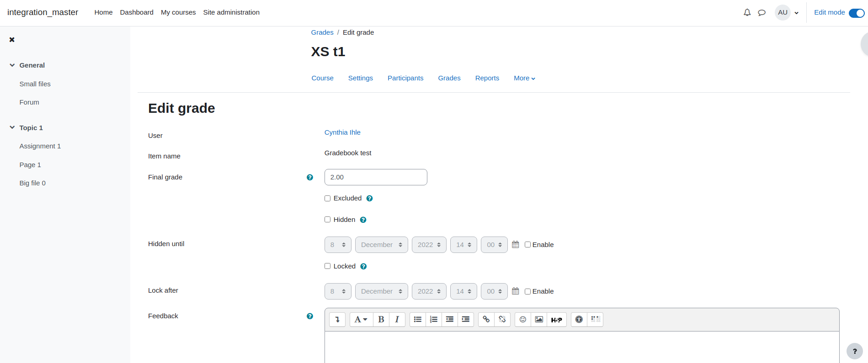This screenshot has width=868, height=363.
Task: Open help for Hidden option
Action: pyautogui.click(x=363, y=220)
